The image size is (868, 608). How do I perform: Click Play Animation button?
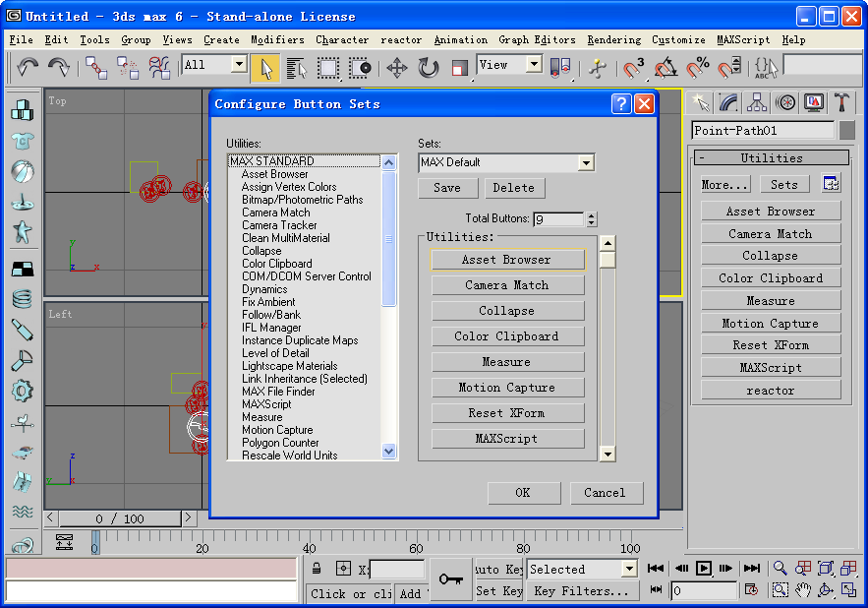(x=704, y=568)
